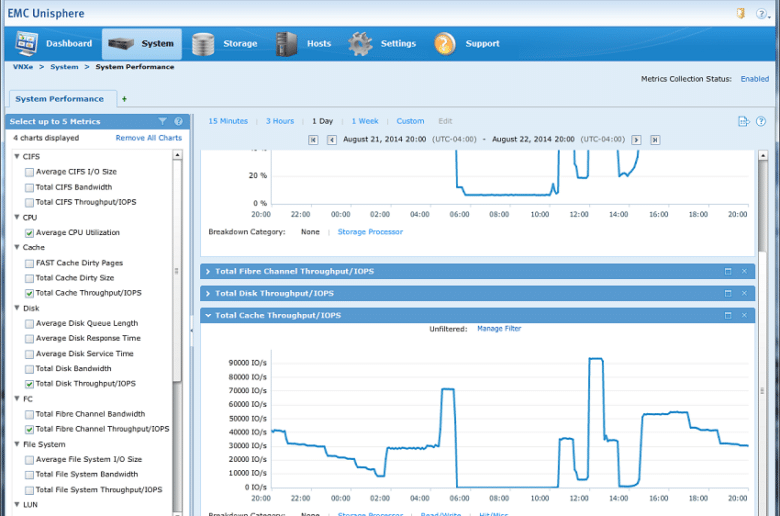Close Total Cache Throughput/IOPS chart
Screen dimensions: 780x516
pyautogui.click(x=744, y=315)
